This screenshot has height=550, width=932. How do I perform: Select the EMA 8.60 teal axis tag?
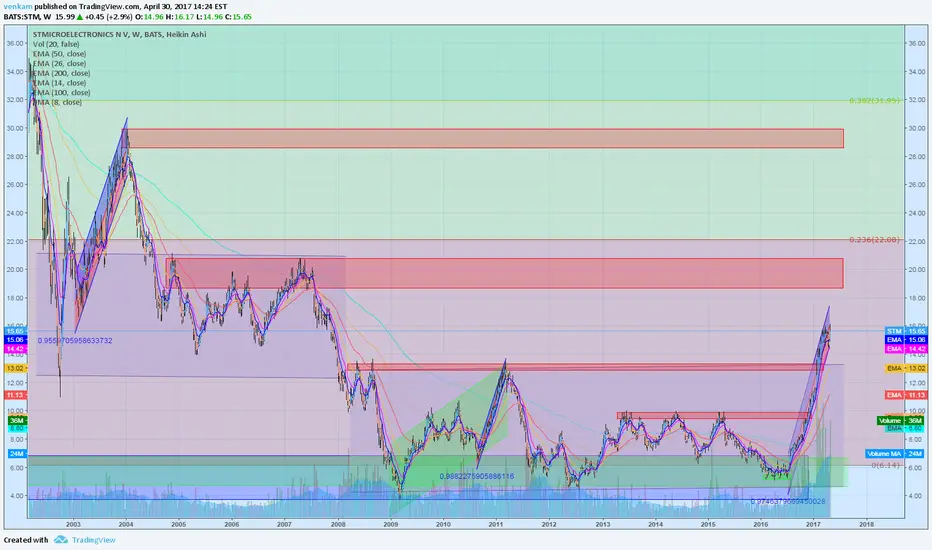(x=906, y=428)
